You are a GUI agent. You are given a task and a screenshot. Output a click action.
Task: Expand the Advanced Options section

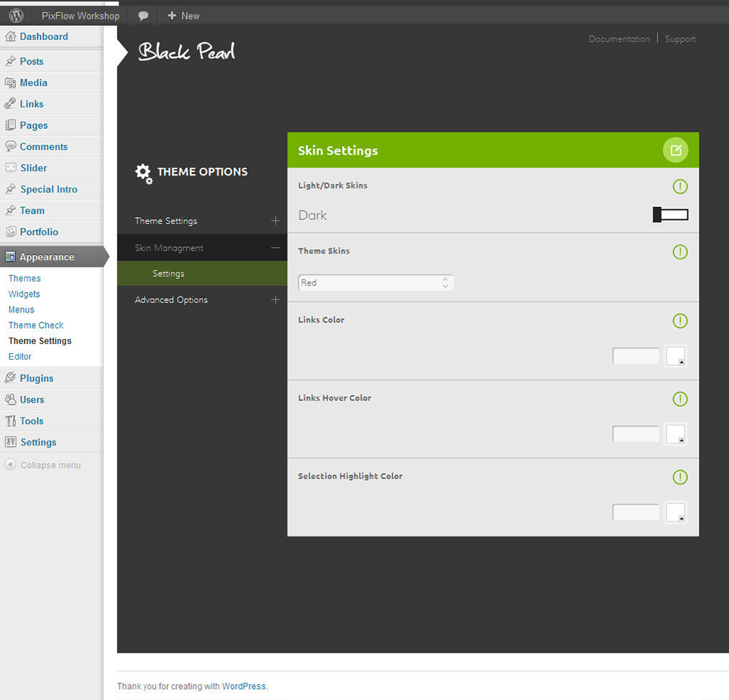pyautogui.click(x=275, y=299)
